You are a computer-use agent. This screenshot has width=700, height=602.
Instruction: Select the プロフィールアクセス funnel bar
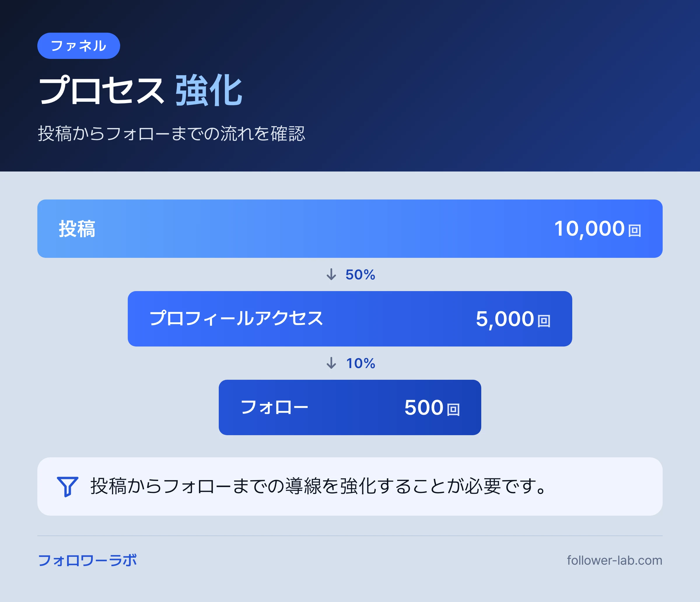[x=350, y=318]
